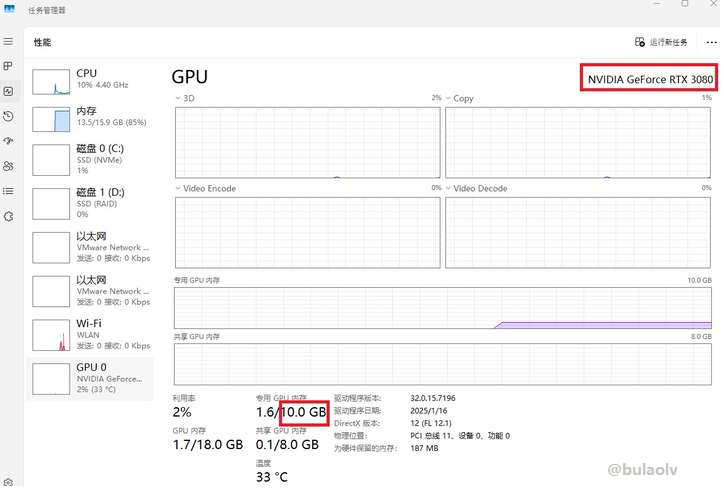
Task: Click driver version 32.0.15.7196
Action: pyautogui.click(x=433, y=398)
